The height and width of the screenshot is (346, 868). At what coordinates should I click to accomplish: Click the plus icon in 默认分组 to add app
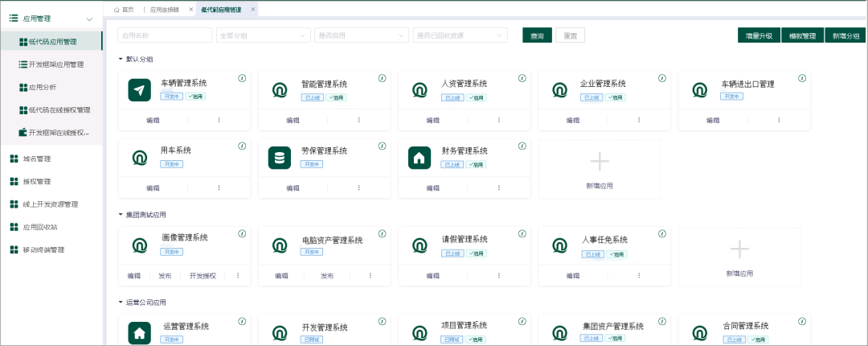tap(600, 162)
